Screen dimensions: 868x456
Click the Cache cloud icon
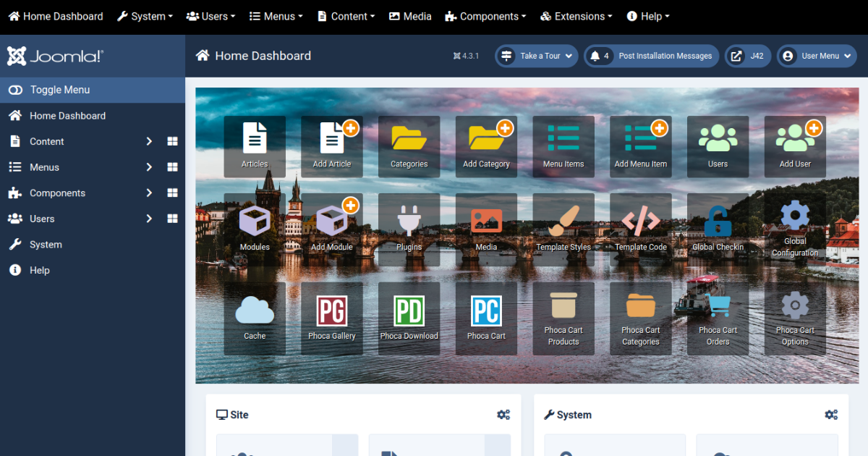[255, 318]
